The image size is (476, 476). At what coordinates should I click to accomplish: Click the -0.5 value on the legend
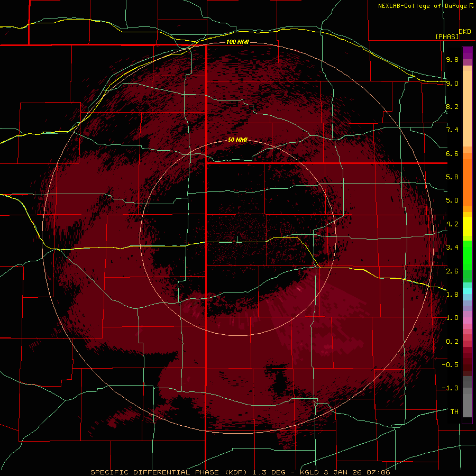tap(450, 365)
